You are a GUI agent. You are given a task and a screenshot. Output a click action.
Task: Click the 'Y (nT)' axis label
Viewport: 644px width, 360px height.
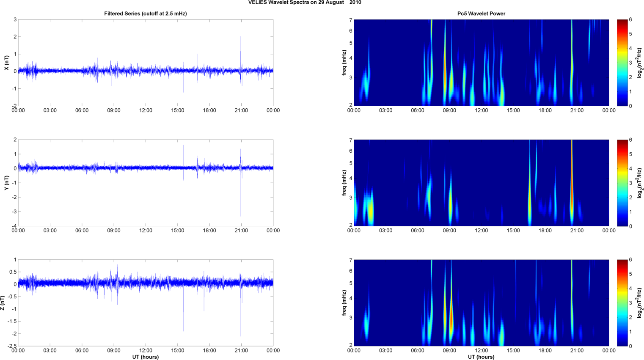(x=6, y=183)
